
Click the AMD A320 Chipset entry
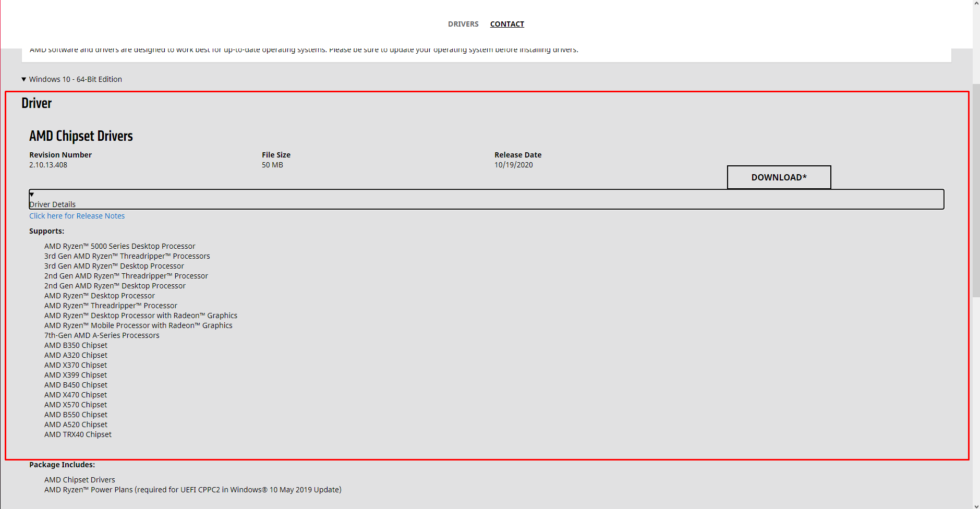(x=76, y=355)
